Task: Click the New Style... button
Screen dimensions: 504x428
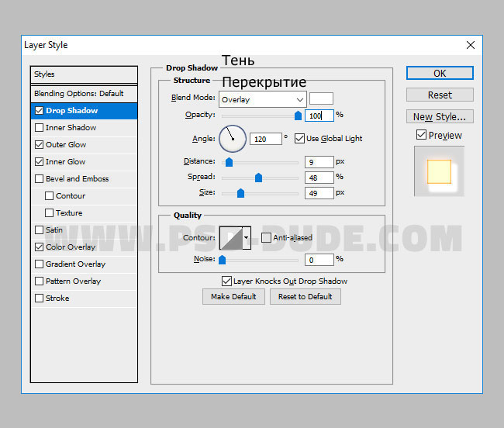Action: (440, 116)
